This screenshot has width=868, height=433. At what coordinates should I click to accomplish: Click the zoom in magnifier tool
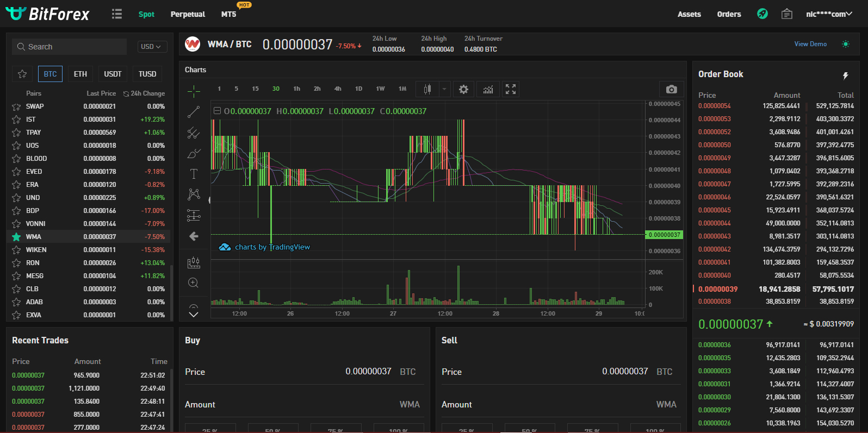(x=193, y=283)
